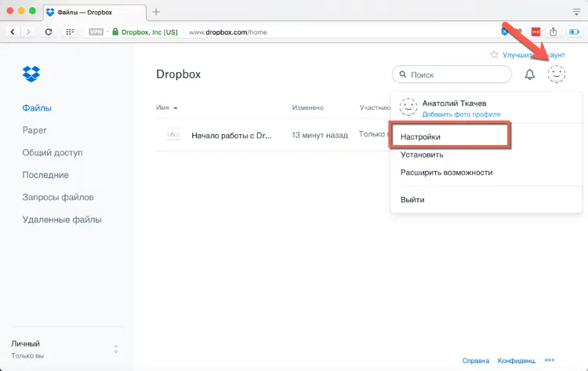The width and height of the screenshot is (588, 371).
Task: Select Установить in the account menu
Action: (x=422, y=155)
